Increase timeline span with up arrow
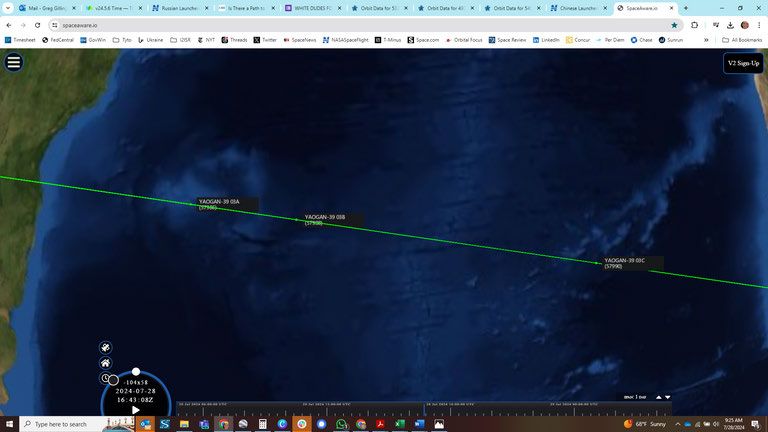 click(x=658, y=397)
